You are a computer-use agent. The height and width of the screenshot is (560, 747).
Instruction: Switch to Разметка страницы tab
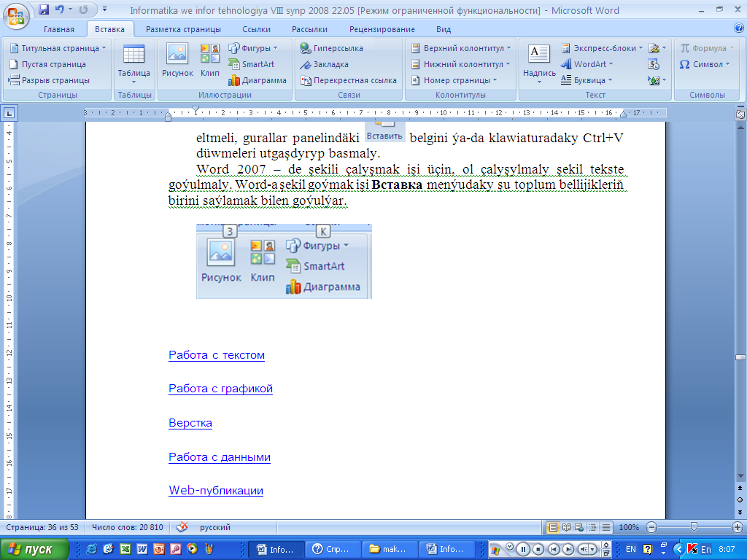click(183, 29)
